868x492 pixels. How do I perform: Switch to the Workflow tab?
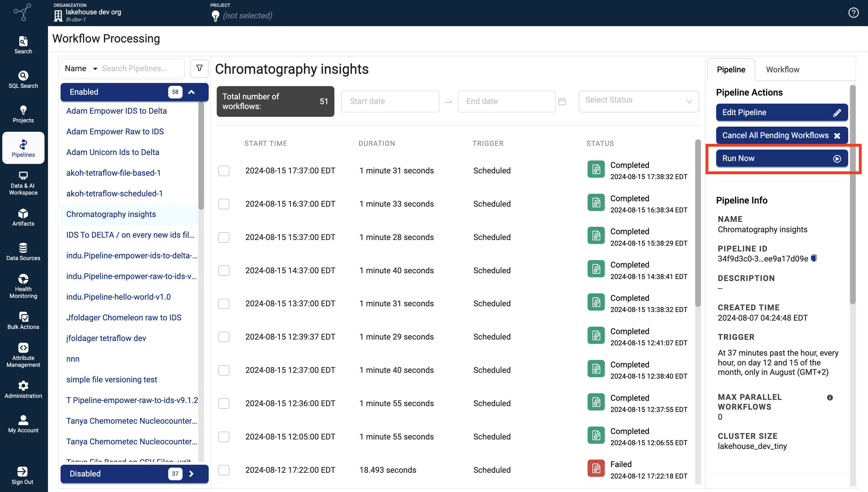point(783,69)
